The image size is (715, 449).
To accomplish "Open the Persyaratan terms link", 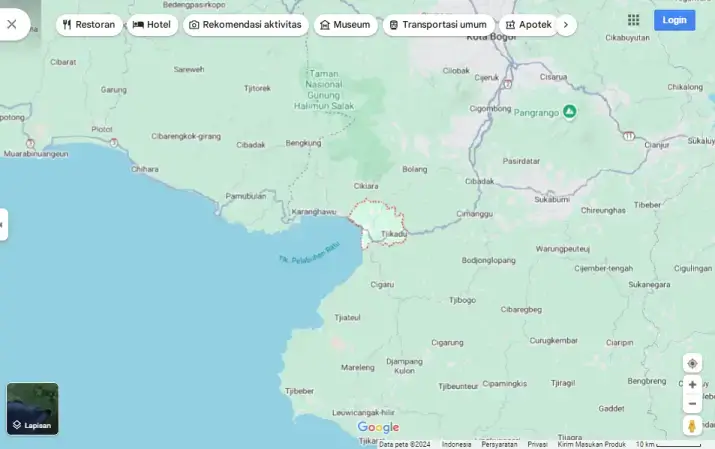I will pos(499,444).
